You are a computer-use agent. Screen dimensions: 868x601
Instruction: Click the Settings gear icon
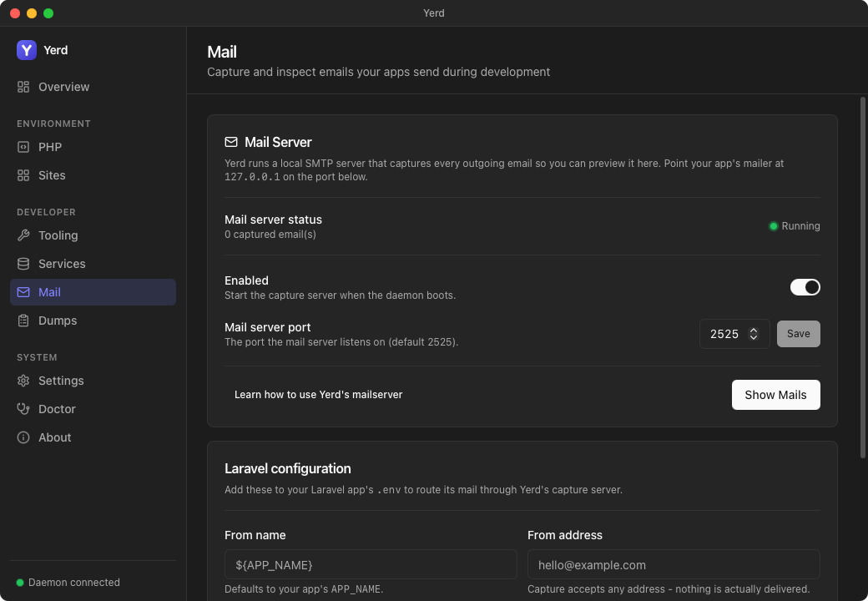[23, 381]
